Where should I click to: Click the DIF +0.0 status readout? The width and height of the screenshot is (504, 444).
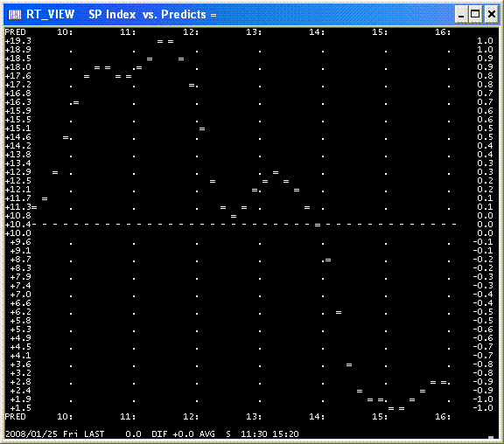[x=172, y=434]
